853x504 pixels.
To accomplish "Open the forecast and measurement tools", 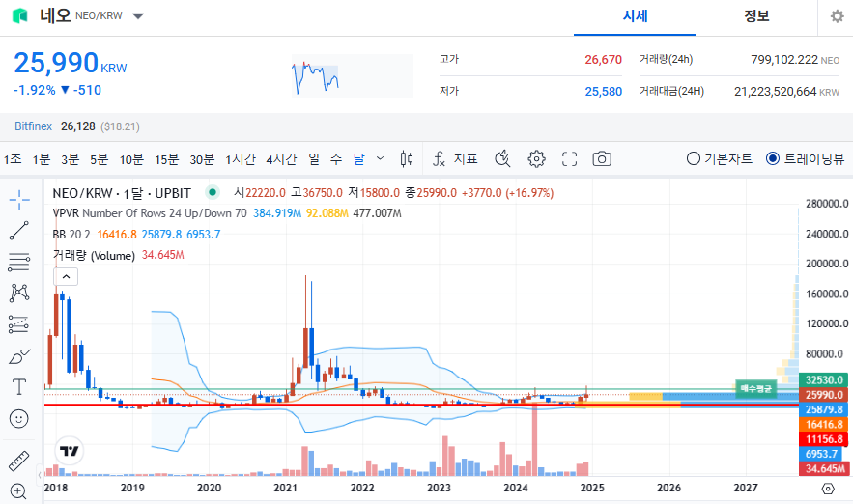I will [19, 324].
